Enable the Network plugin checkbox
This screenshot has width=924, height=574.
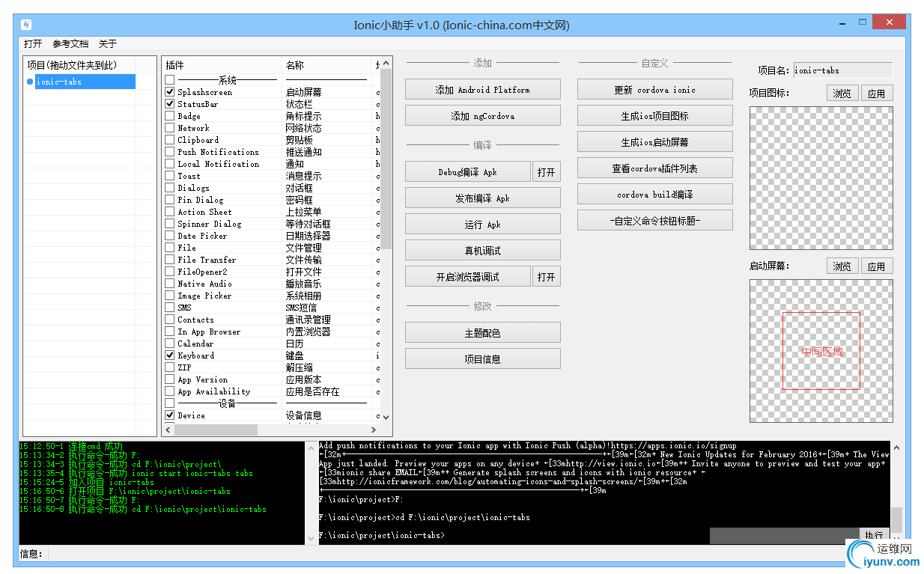[x=171, y=127]
